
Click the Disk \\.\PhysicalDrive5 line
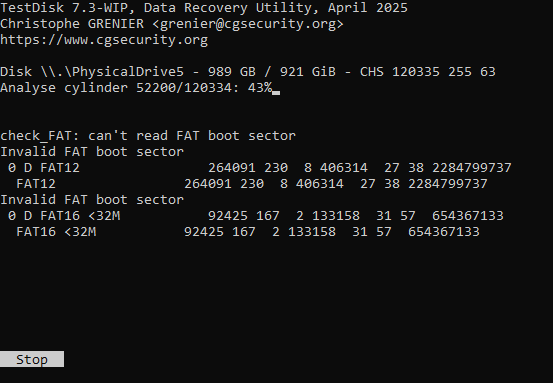(x=248, y=72)
